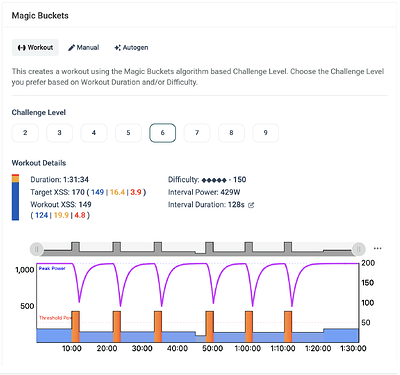
Task: Click the Difficulty rating text
Action: point(207,180)
